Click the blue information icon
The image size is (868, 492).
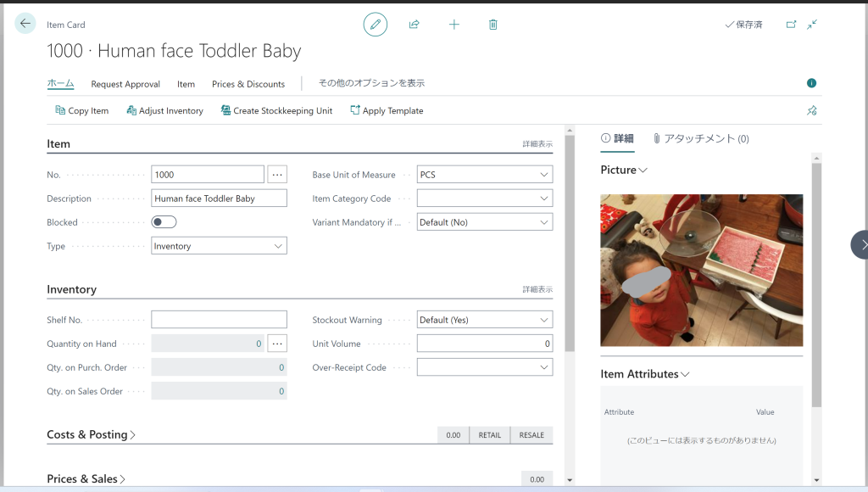(x=811, y=83)
